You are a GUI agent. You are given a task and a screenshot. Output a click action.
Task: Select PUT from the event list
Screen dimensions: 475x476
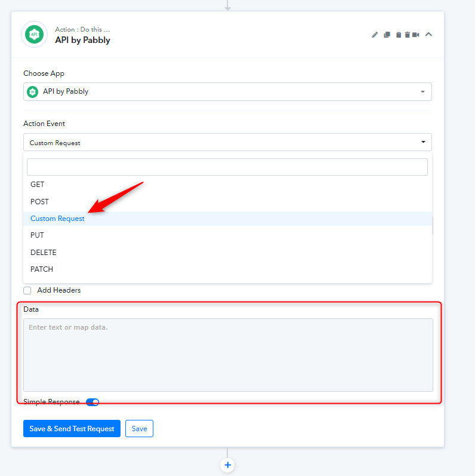click(x=37, y=235)
